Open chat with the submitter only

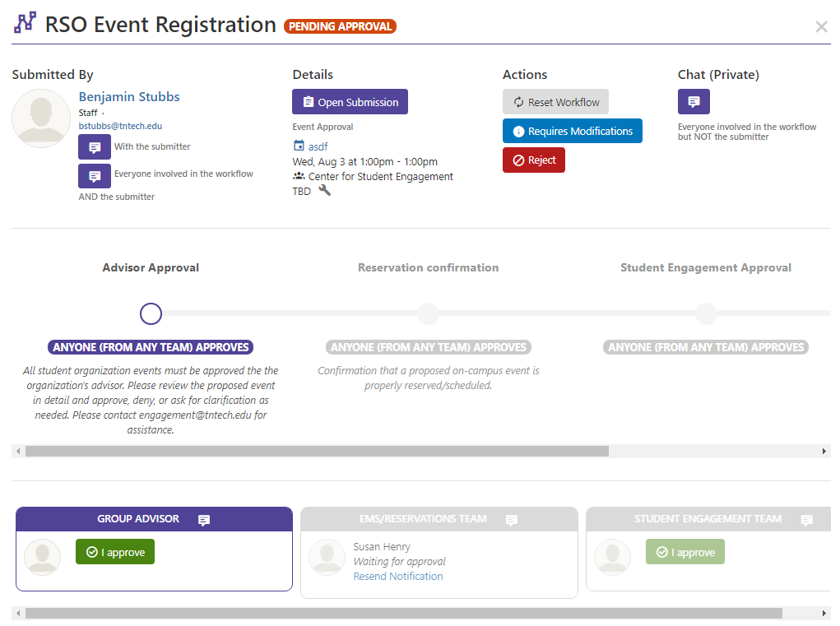94,147
